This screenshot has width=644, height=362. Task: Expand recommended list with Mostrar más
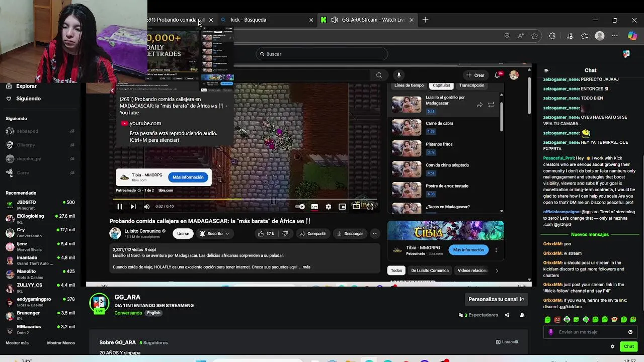pos(17,343)
